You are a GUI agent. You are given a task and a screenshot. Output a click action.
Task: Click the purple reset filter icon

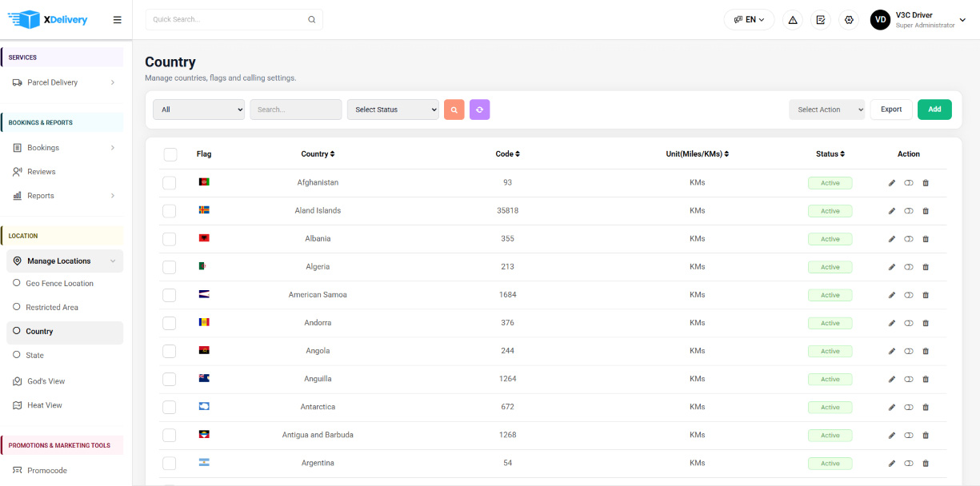tap(480, 110)
